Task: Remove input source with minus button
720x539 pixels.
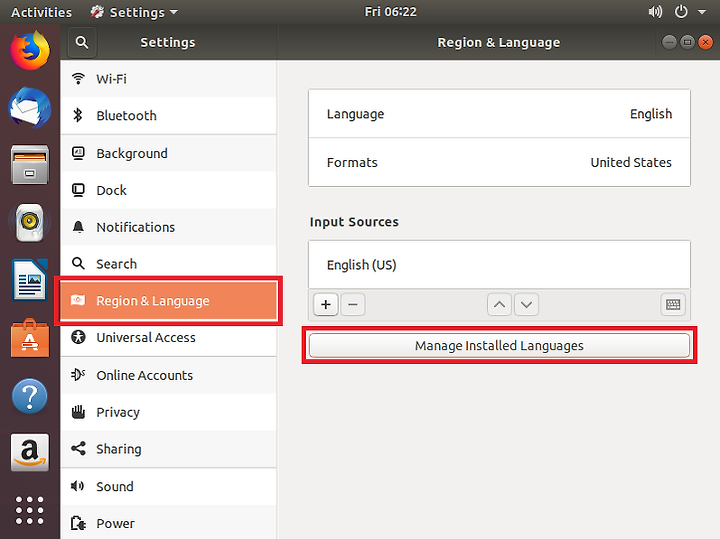Action: point(353,304)
